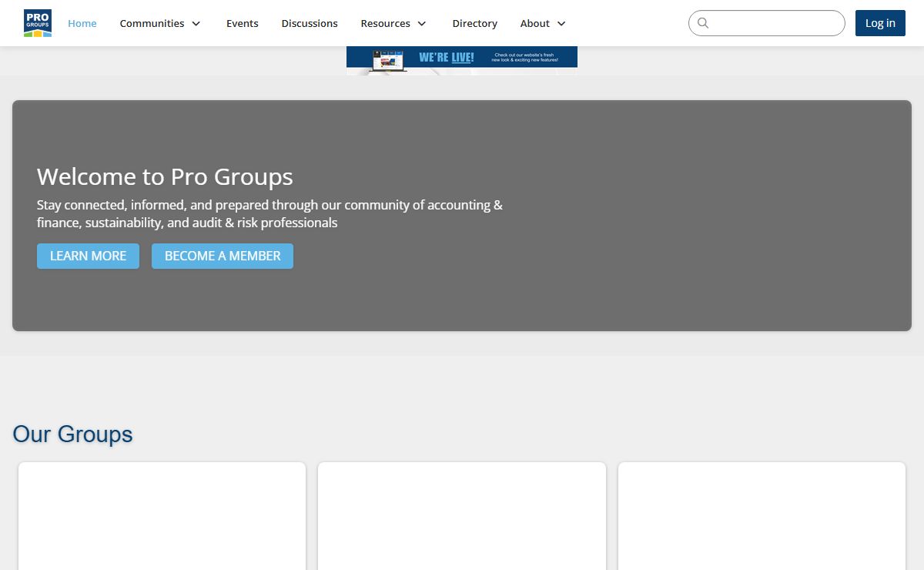Open the Communities menu label
This screenshot has height=570, width=924.
[x=152, y=23]
